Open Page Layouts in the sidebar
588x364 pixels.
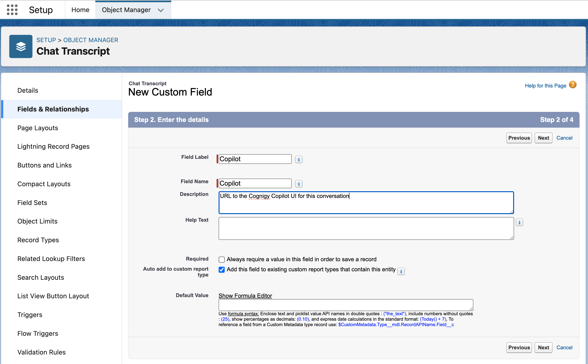click(37, 128)
